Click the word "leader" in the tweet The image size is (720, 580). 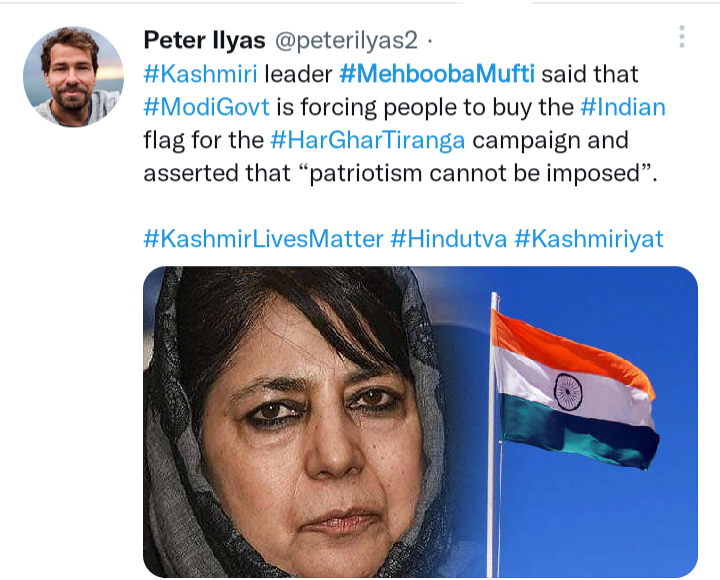coord(298,74)
